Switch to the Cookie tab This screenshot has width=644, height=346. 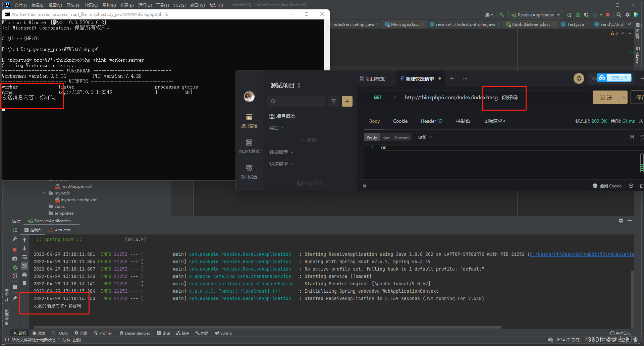pyautogui.click(x=400, y=121)
